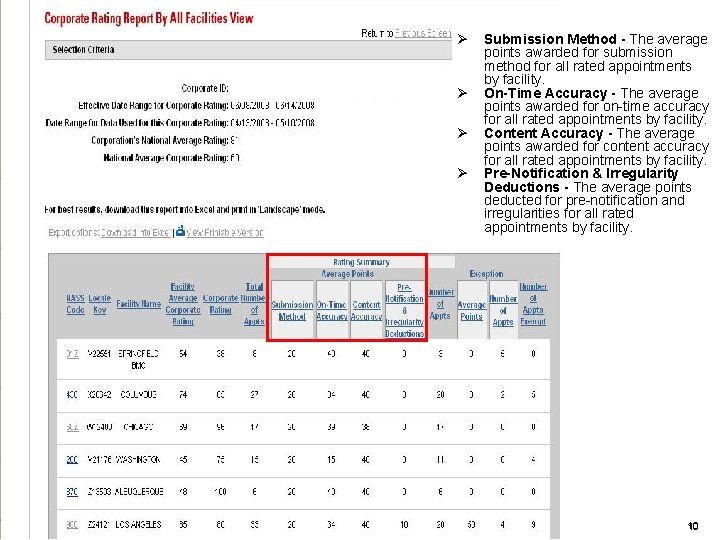Open the NASS code link in the Washington row
Screen dimensions: 720x540
point(73,459)
